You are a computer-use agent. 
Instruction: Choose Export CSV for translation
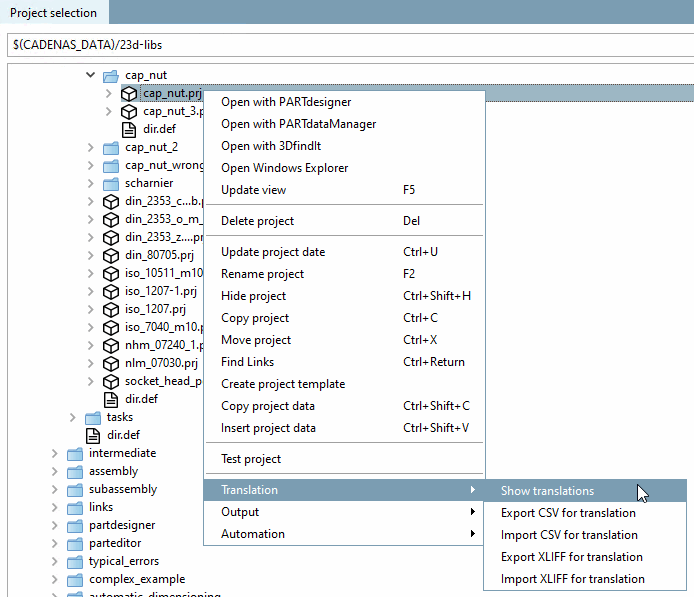pos(568,513)
